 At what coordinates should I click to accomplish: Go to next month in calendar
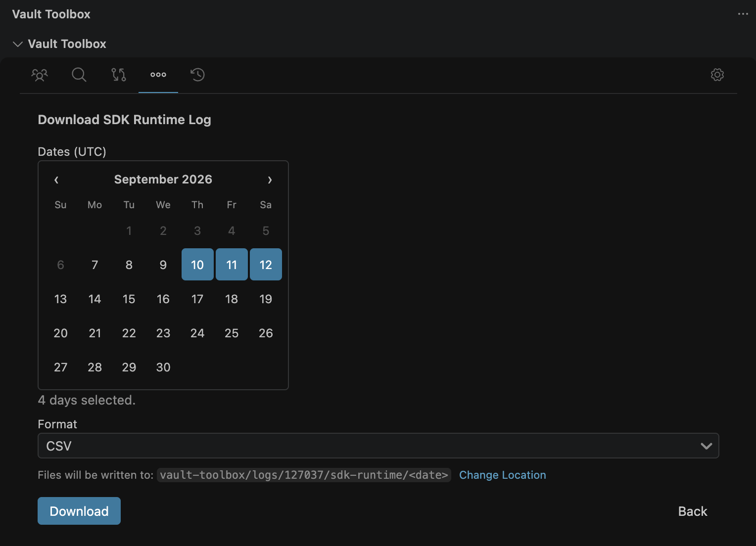270,180
